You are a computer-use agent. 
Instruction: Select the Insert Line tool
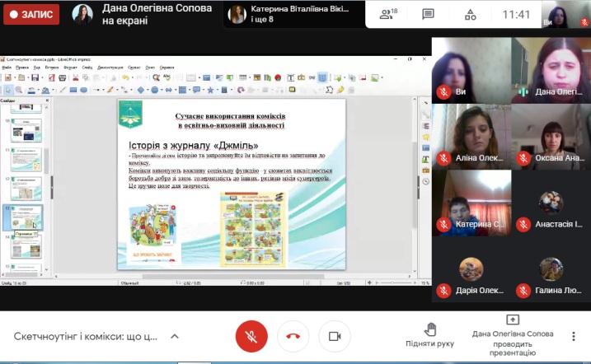pyautogui.click(x=63, y=90)
